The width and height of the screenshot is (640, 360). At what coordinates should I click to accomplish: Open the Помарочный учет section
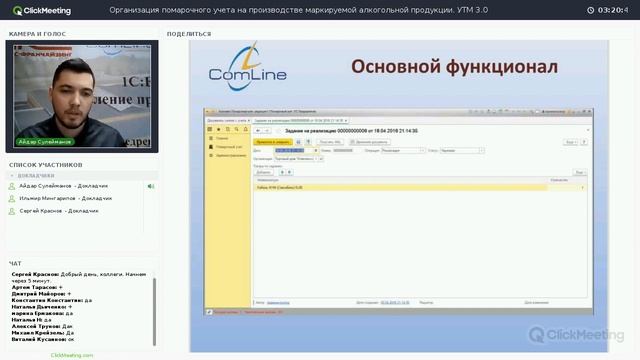pos(229,147)
